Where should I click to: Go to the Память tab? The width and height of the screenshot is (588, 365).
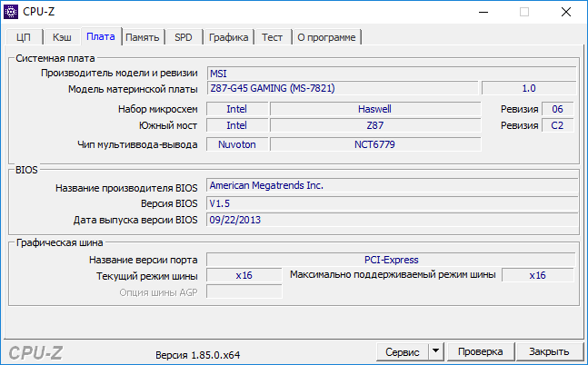143,37
